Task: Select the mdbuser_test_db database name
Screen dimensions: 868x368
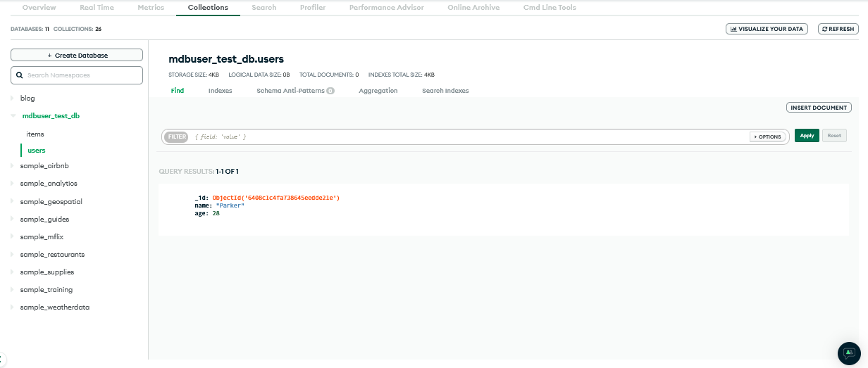Action: (51, 116)
